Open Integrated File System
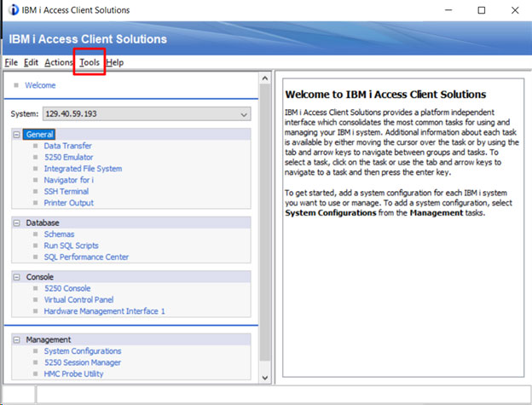The width and height of the screenshot is (532, 405). pos(83,169)
